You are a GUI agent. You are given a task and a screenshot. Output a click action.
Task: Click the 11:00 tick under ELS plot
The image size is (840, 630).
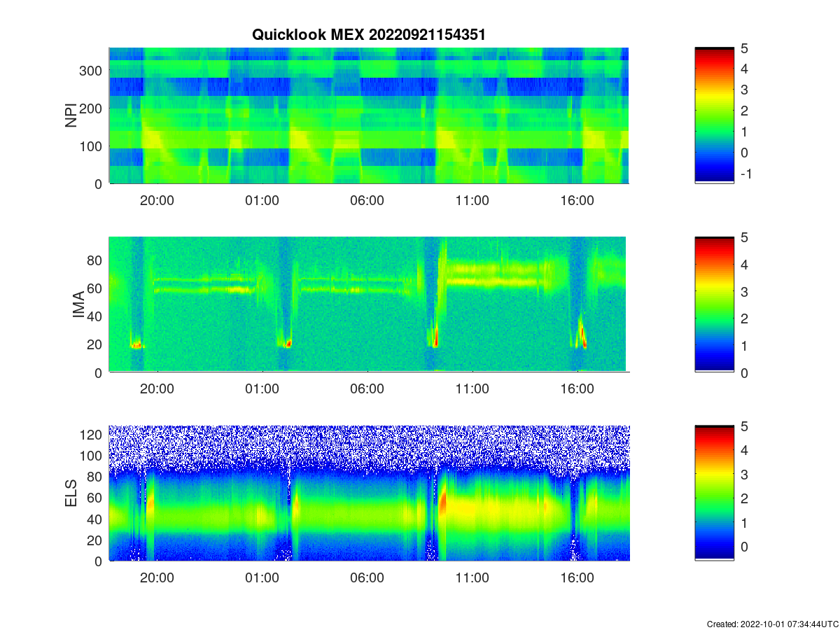point(472,577)
